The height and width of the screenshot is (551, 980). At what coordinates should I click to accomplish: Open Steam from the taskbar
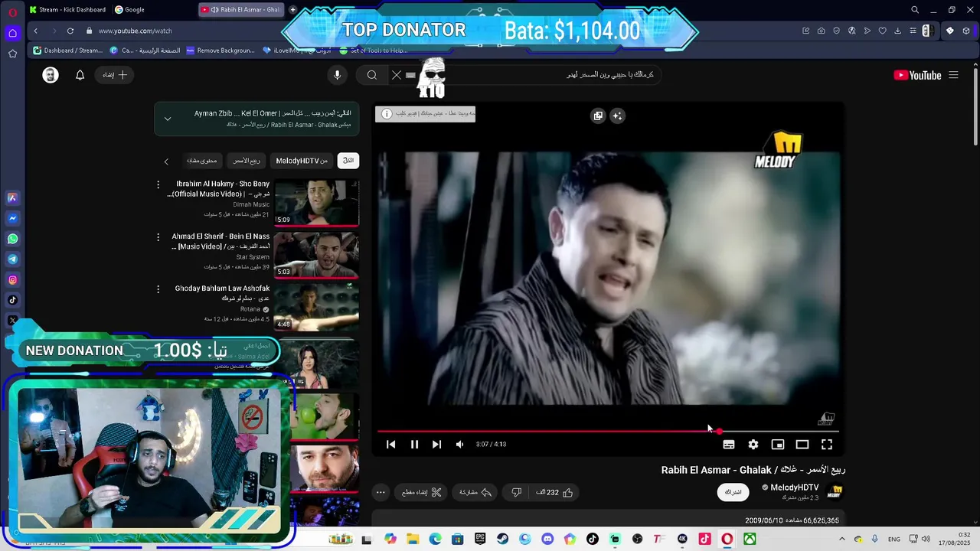click(x=502, y=540)
